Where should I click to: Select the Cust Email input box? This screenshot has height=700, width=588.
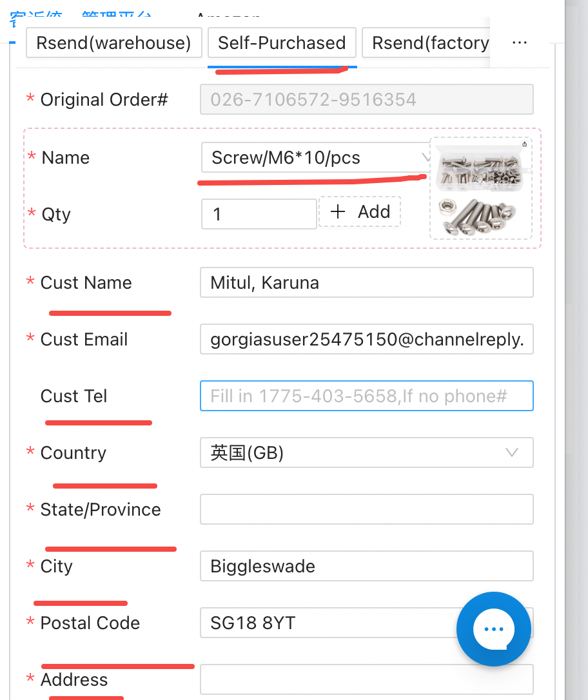coord(366,339)
